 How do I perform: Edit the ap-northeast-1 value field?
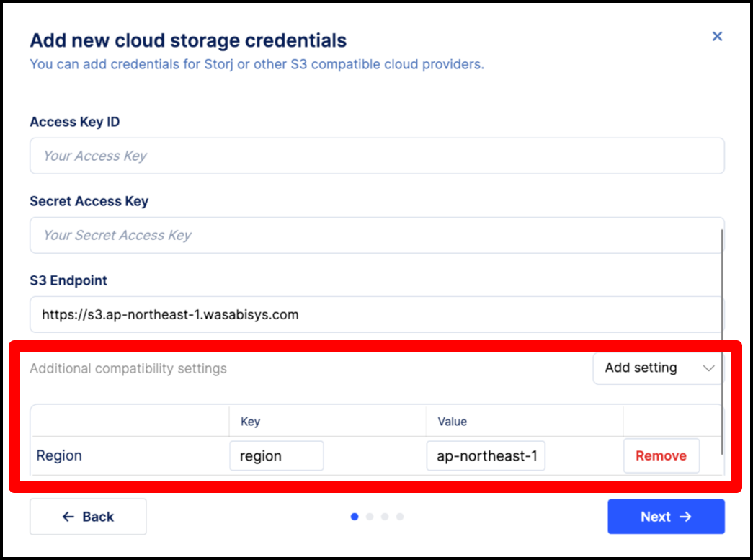click(x=486, y=456)
